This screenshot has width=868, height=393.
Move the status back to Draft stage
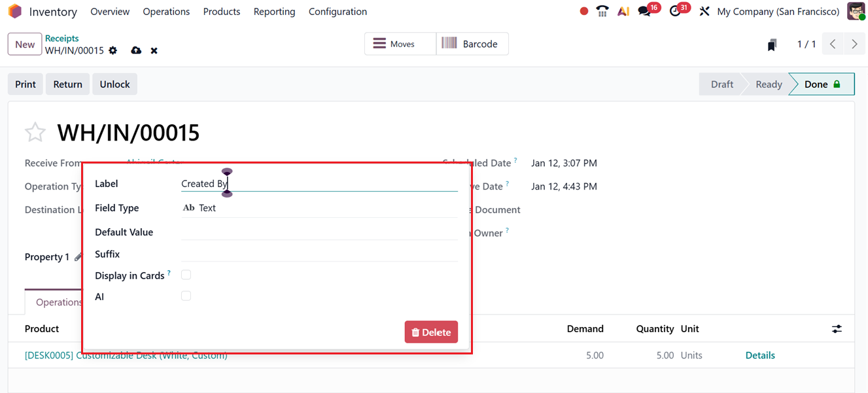point(721,84)
